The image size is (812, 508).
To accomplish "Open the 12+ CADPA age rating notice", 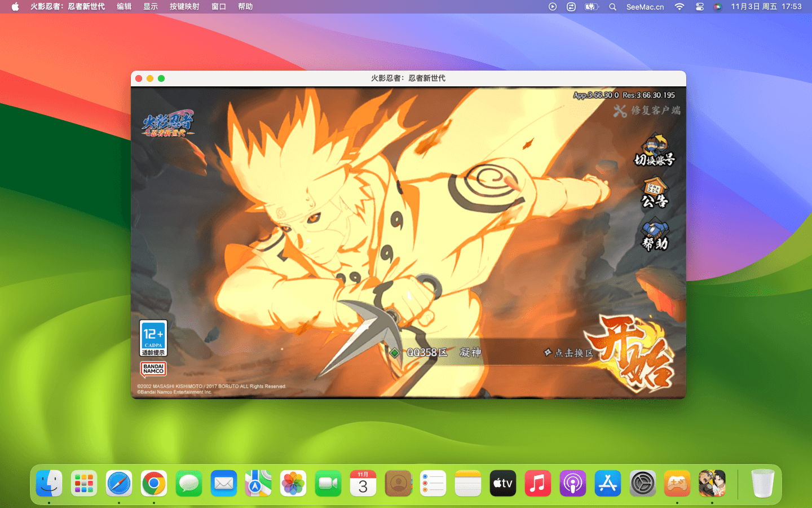I will pyautogui.click(x=153, y=338).
